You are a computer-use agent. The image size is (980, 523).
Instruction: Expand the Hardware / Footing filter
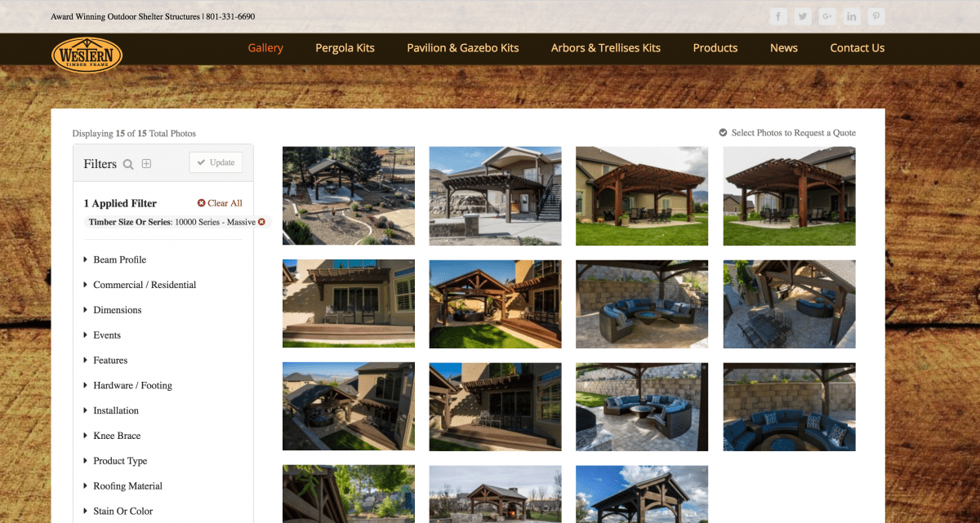point(127,385)
